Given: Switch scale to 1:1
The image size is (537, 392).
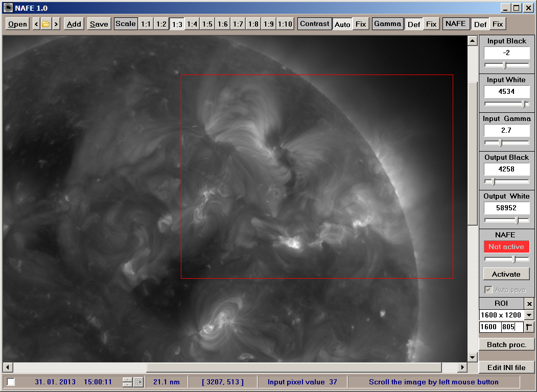Looking at the screenshot, I should pos(146,24).
